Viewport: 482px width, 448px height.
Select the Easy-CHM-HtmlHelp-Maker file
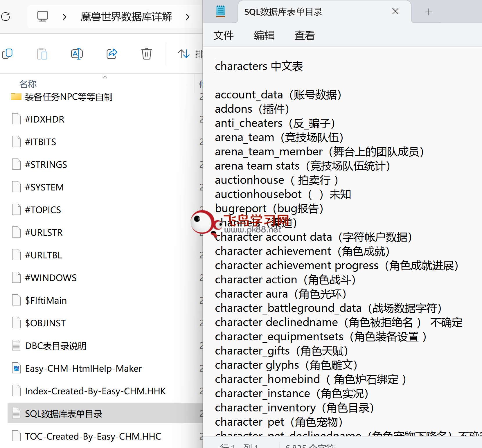[83, 368]
